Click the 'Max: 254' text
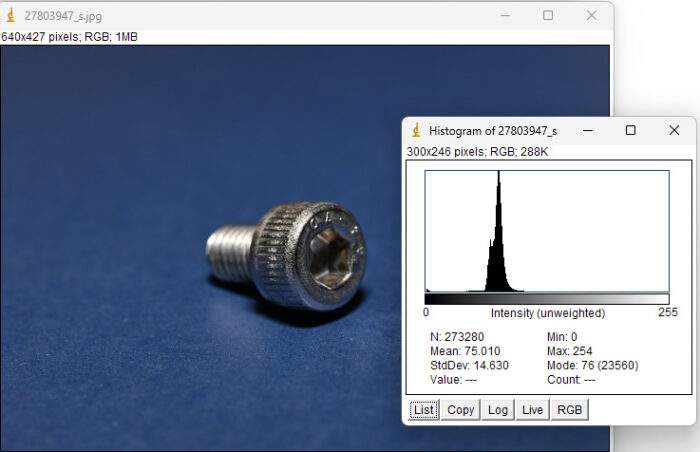The height and width of the screenshot is (452, 700). tap(569, 351)
